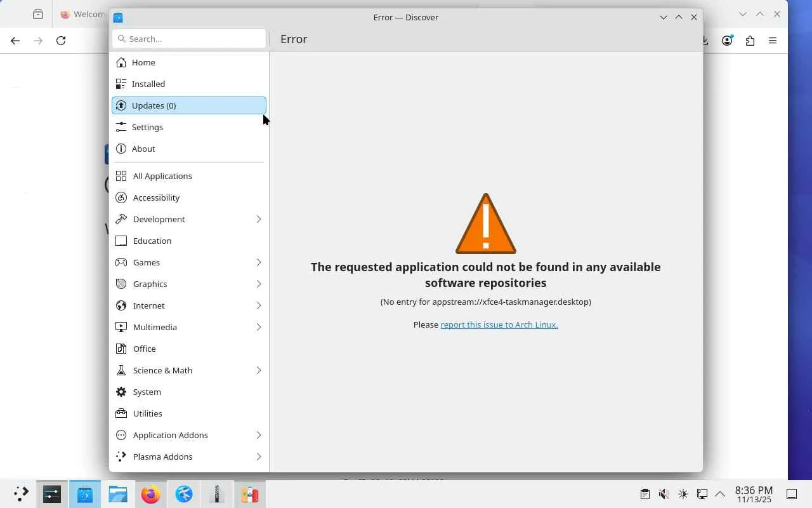
Task: Click the Utilities briefcase icon
Action: point(121,413)
